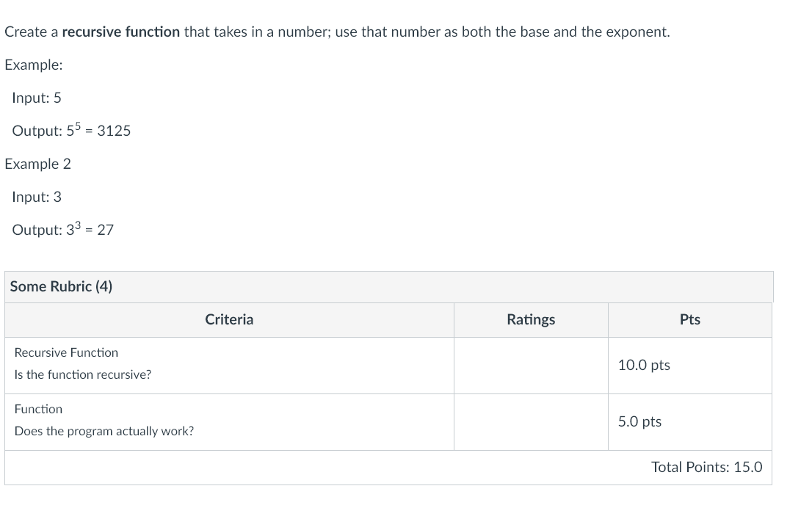
Task: Click the '5.0 pts' cell
Action: tap(690, 422)
